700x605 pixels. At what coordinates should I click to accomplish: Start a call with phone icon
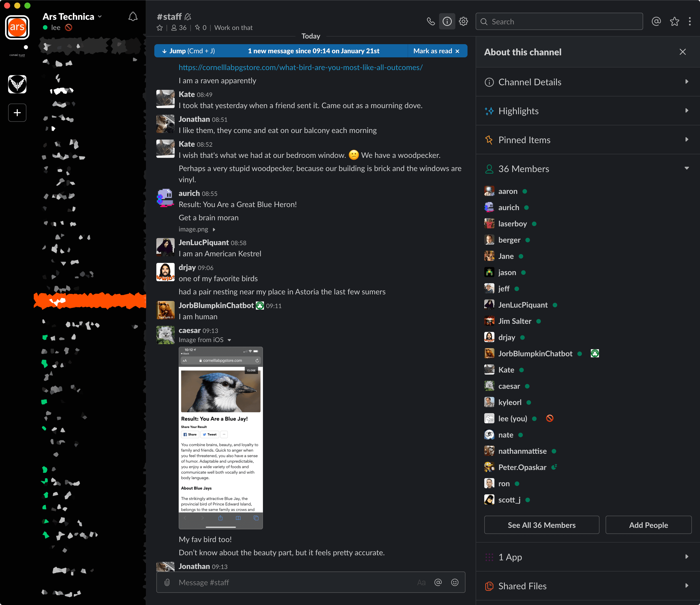click(x=430, y=22)
